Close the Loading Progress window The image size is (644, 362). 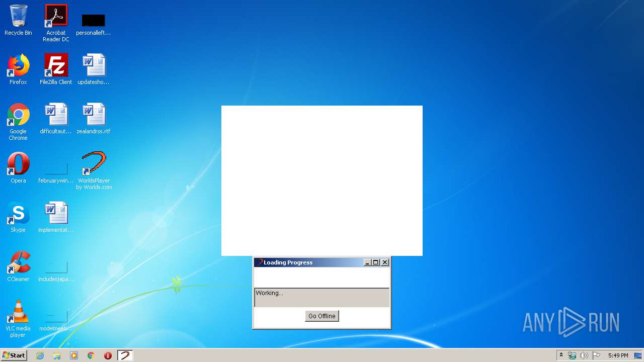point(385,262)
